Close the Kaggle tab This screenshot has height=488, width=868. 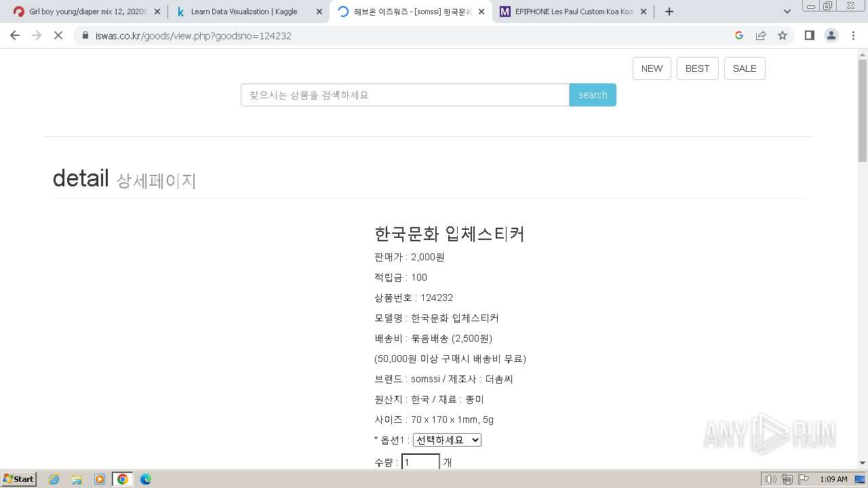319,12
